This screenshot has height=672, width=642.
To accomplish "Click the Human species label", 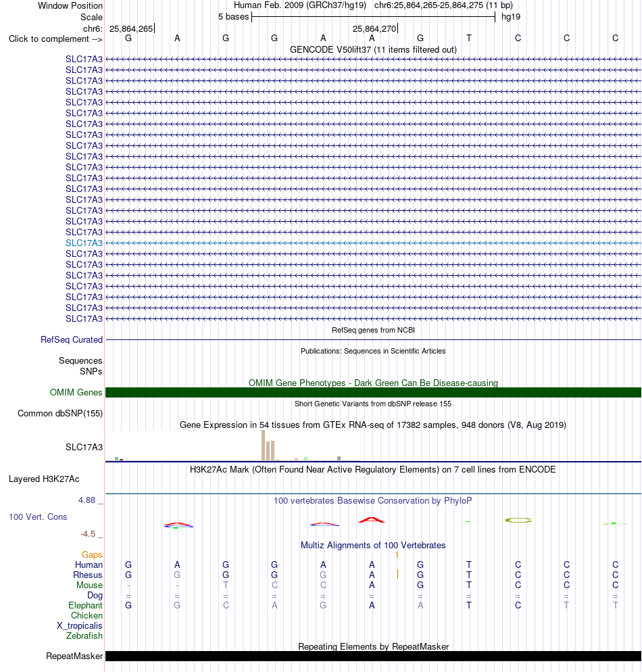I will 89,565.
